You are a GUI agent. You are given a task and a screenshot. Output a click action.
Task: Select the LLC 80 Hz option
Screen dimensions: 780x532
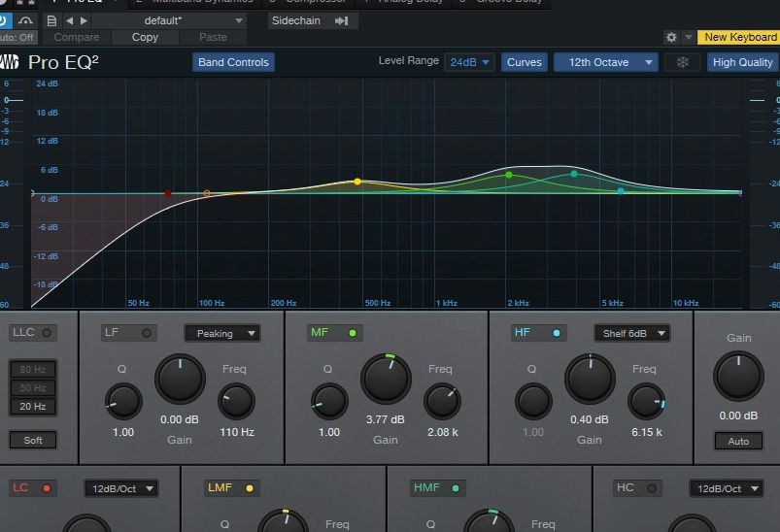(33, 370)
